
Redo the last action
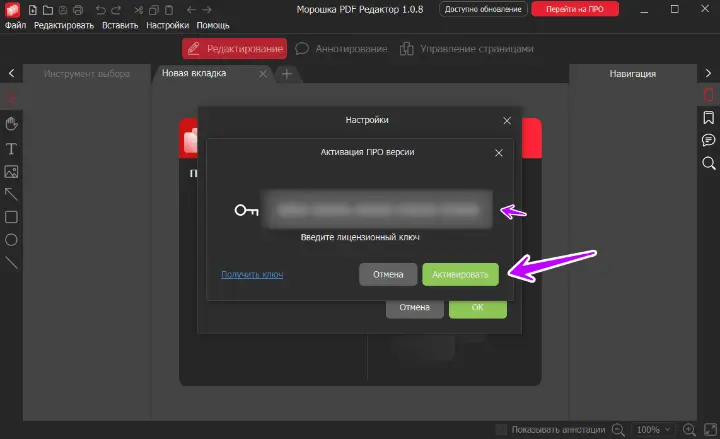click(x=116, y=10)
